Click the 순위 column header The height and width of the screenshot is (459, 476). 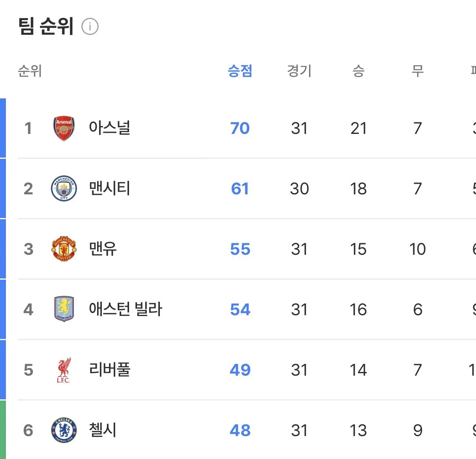(x=30, y=71)
